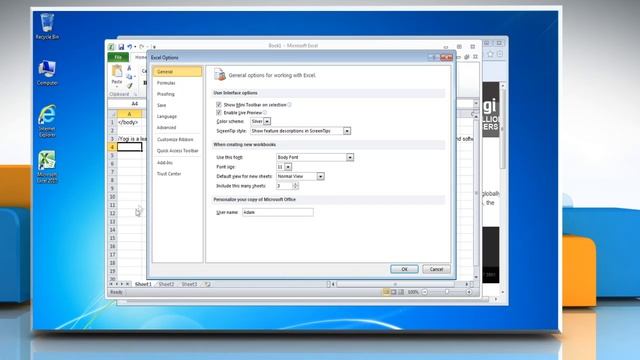Click the zoom out minus button

point(424,292)
